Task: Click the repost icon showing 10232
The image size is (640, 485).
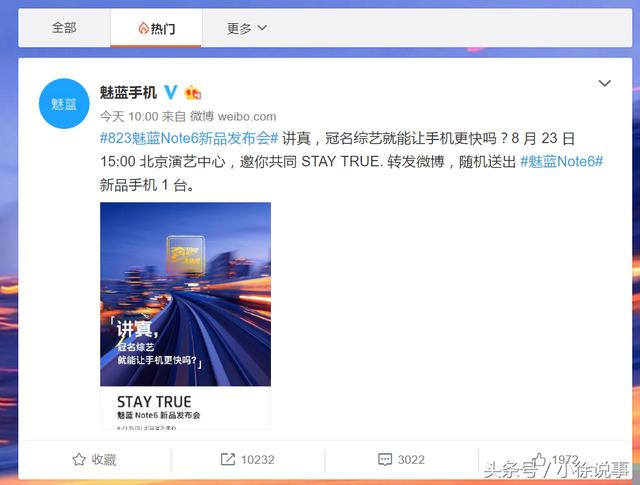Action: click(228, 459)
